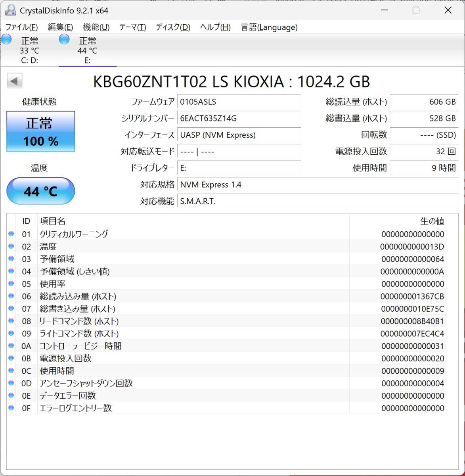
Task: Click the CrystalDiskInfo app icon in title bar
Action: click(x=11, y=10)
